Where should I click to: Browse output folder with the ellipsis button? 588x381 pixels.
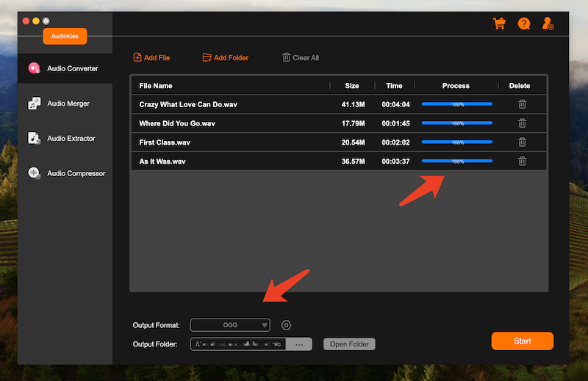(299, 344)
